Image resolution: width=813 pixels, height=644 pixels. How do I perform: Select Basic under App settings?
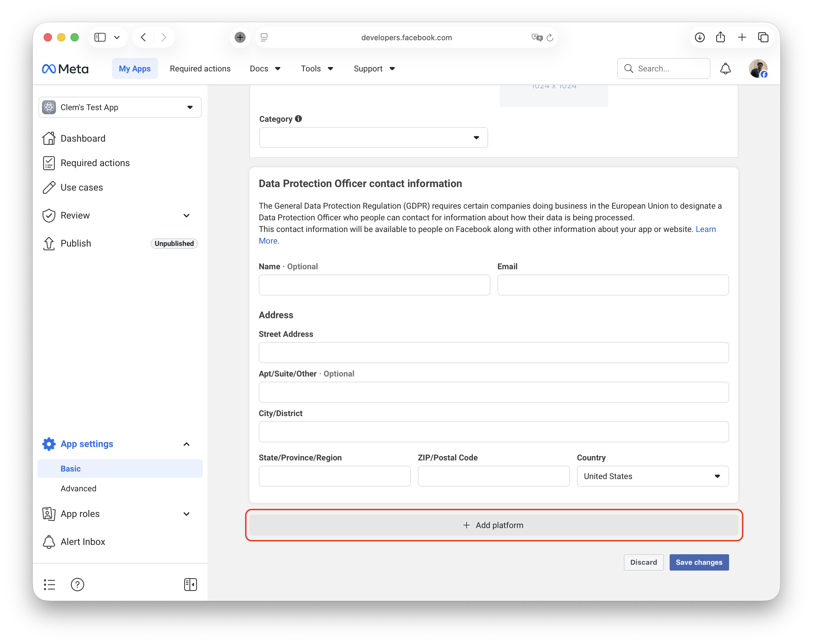coord(120,469)
